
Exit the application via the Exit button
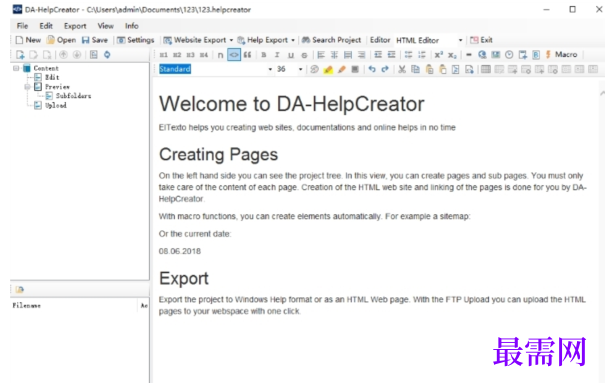pyautogui.click(x=481, y=40)
